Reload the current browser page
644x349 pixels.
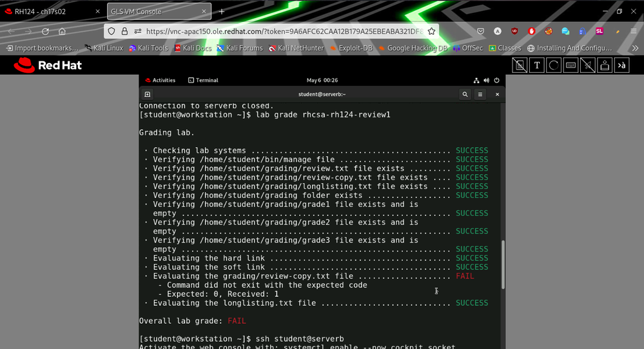[x=45, y=31]
